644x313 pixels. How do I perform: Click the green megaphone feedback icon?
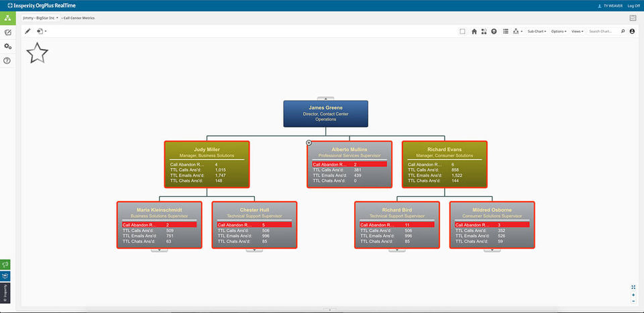coord(5,265)
